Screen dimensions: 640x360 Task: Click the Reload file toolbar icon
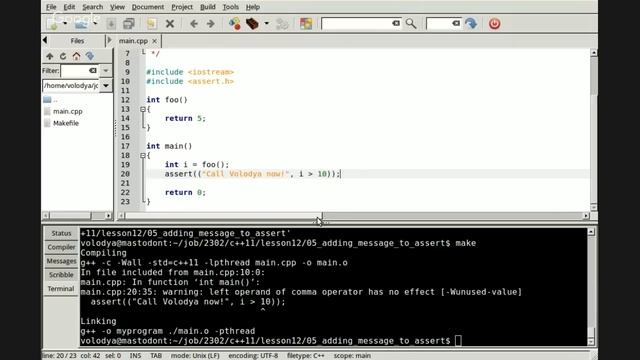coord(151,24)
